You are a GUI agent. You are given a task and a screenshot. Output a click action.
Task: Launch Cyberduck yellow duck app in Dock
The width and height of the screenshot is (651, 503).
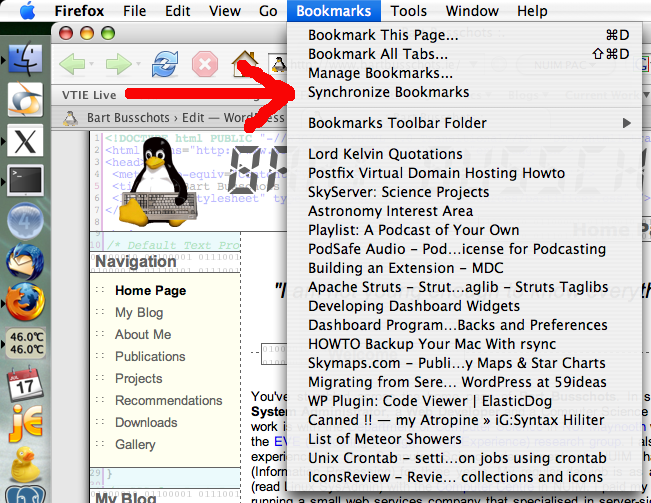[25, 464]
